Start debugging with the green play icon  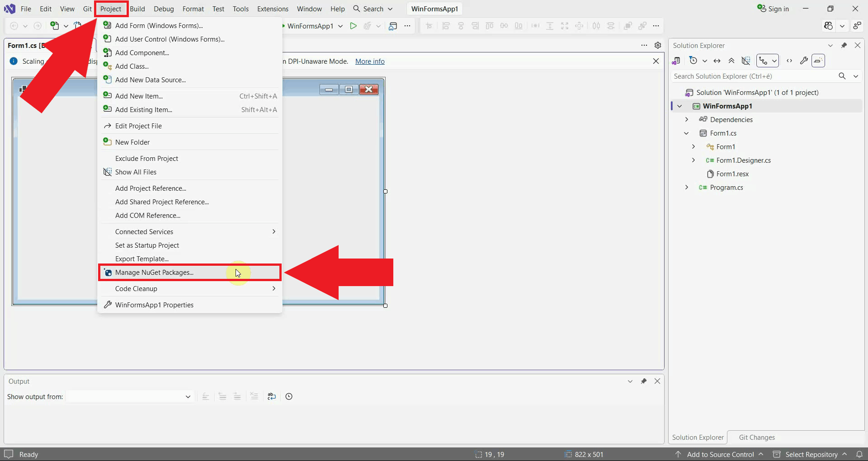pyautogui.click(x=354, y=26)
